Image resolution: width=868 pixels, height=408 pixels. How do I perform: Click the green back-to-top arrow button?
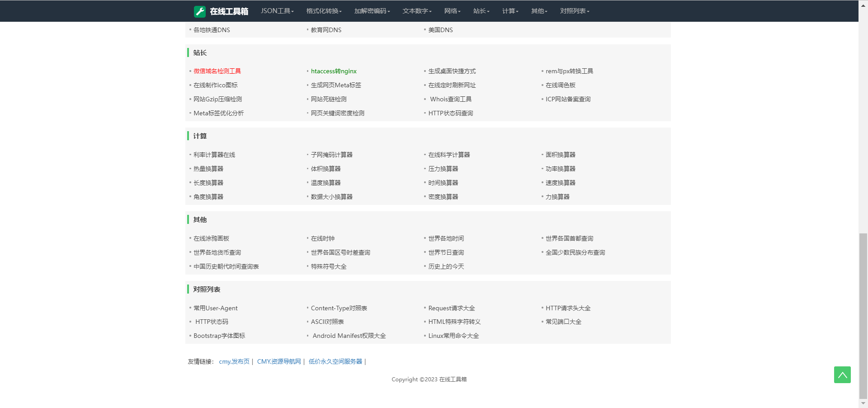842,375
